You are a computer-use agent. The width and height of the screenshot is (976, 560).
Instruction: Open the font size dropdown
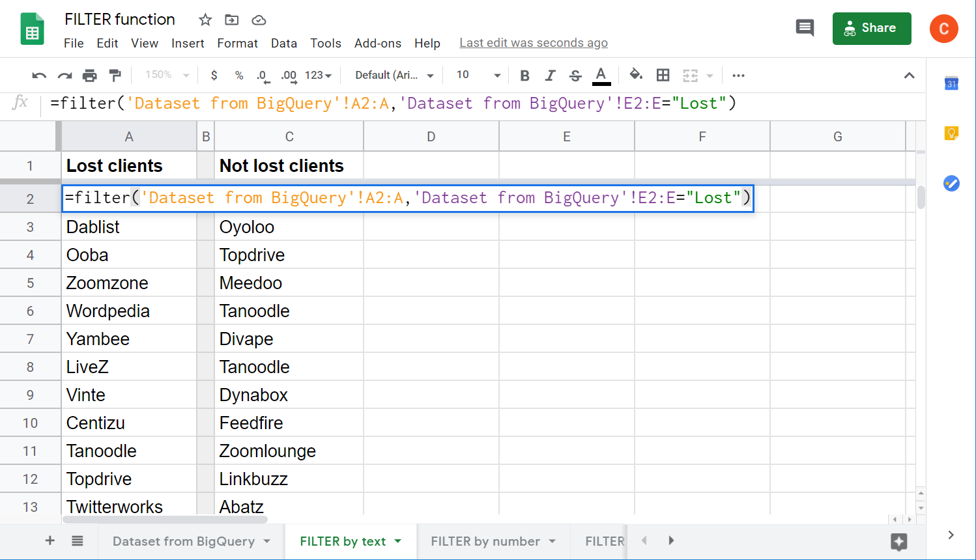497,75
